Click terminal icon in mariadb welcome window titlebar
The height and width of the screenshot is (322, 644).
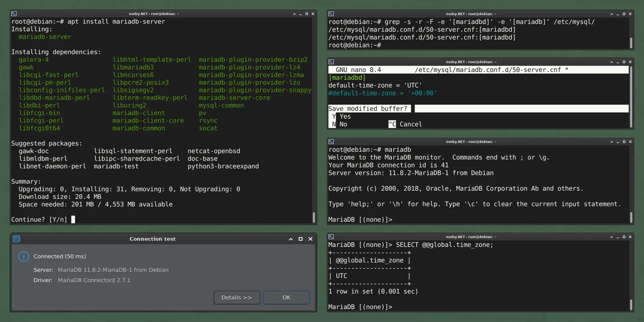coord(331,142)
